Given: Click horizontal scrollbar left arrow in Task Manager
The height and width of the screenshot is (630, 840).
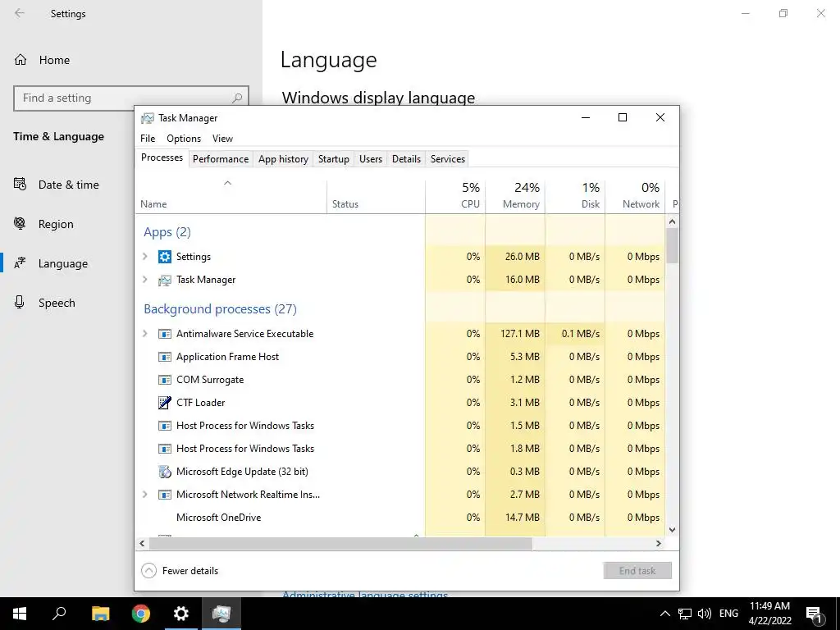Looking at the screenshot, I should [142, 543].
